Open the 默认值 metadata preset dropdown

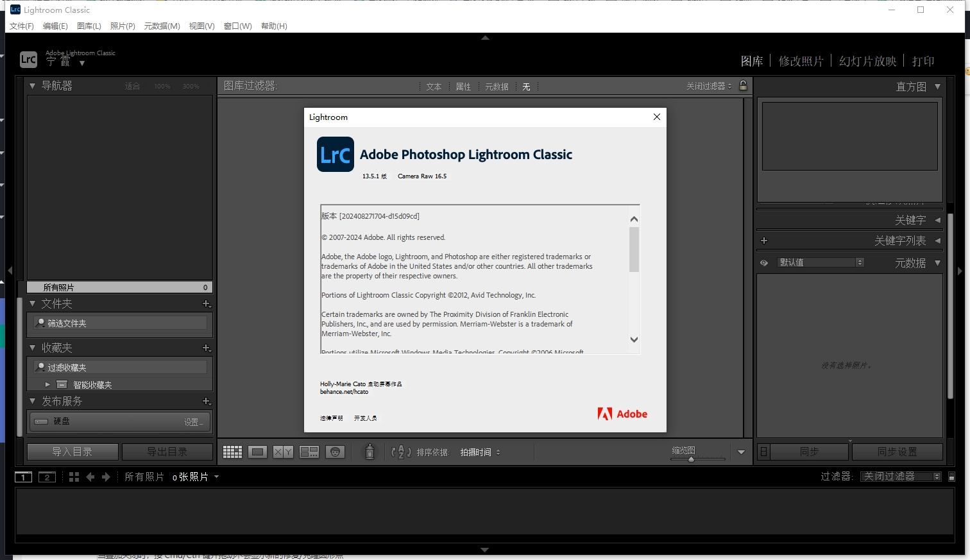[x=821, y=262]
